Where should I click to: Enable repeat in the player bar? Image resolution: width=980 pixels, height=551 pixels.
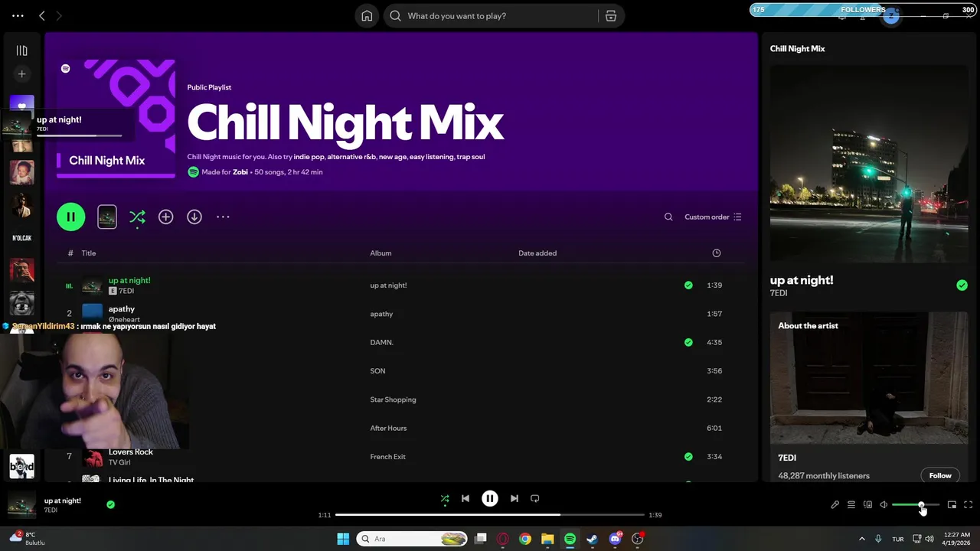click(x=535, y=499)
